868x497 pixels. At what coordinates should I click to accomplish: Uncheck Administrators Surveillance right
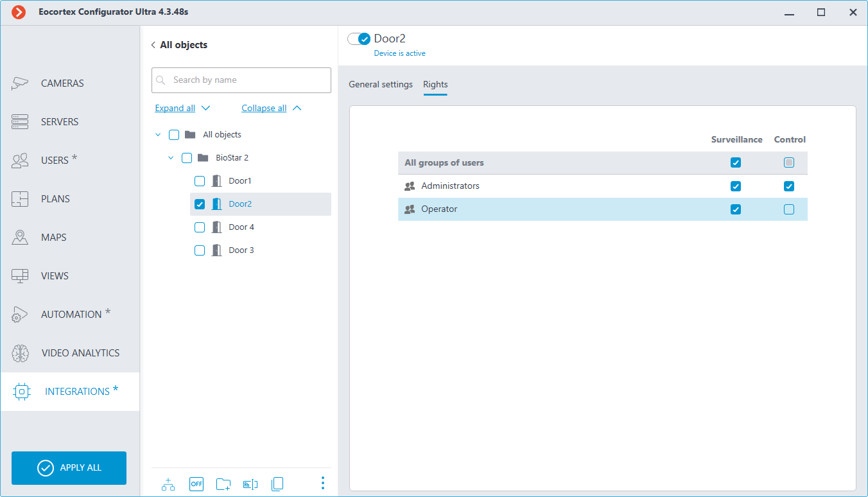[x=736, y=186]
